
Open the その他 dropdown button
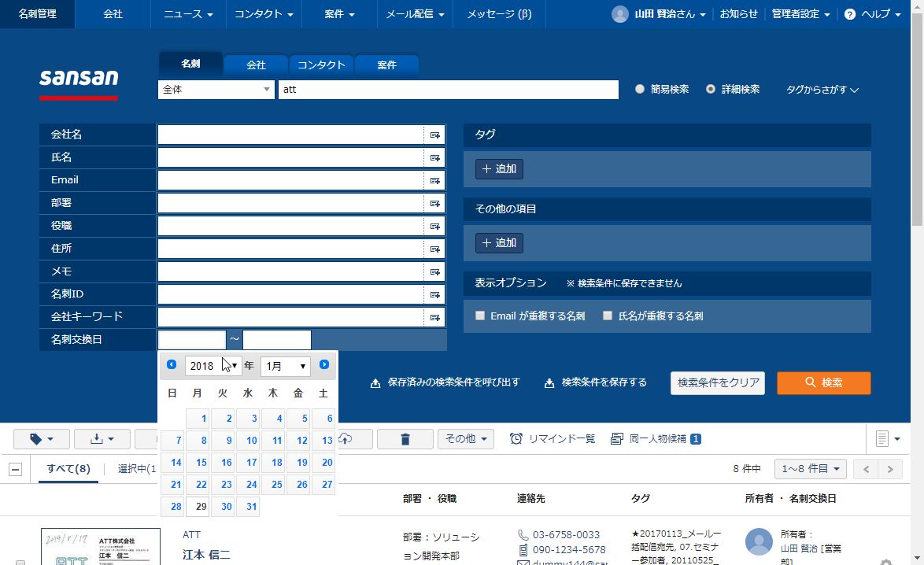tap(465, 439)
